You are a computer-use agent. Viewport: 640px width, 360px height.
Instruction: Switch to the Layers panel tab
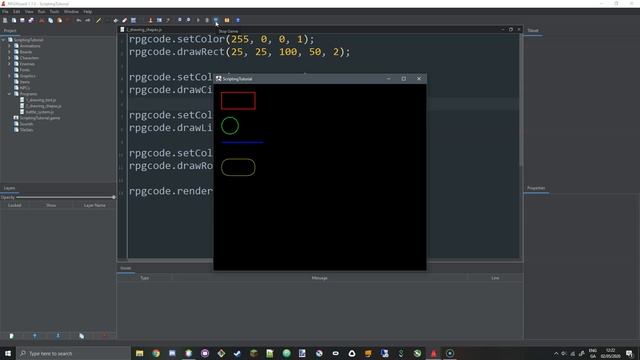(x=9, y=188)
